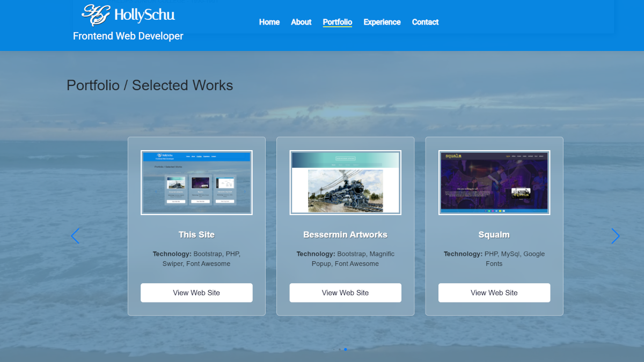This screenshot has width=644, height=362.
Task: Click the Squalm card title
Action: click(494, 234)
